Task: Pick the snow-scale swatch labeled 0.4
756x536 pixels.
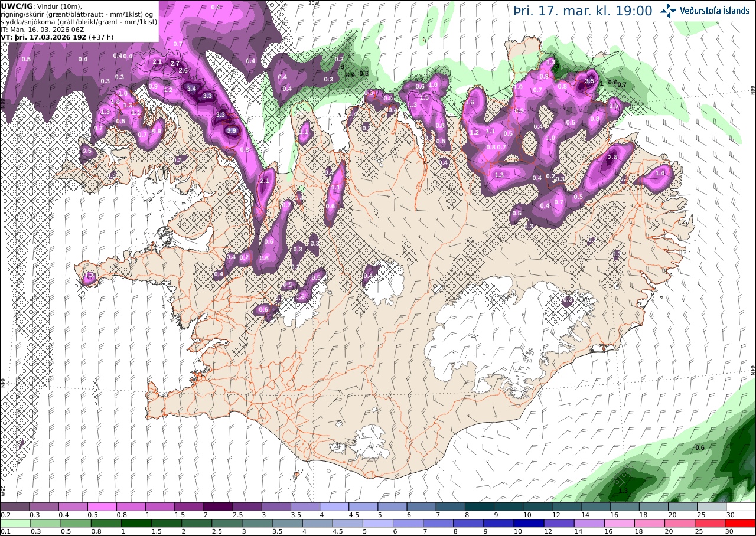Action: coord(73,506)
